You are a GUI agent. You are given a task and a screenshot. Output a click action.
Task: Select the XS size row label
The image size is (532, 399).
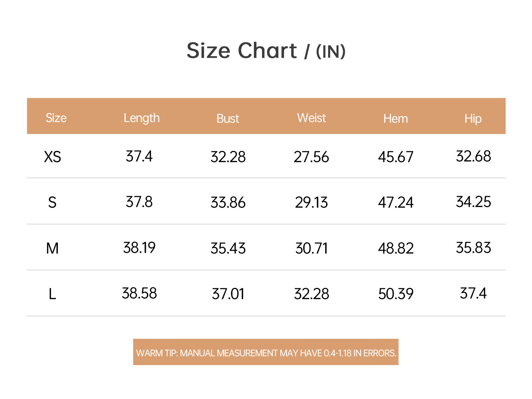[53, 157]
